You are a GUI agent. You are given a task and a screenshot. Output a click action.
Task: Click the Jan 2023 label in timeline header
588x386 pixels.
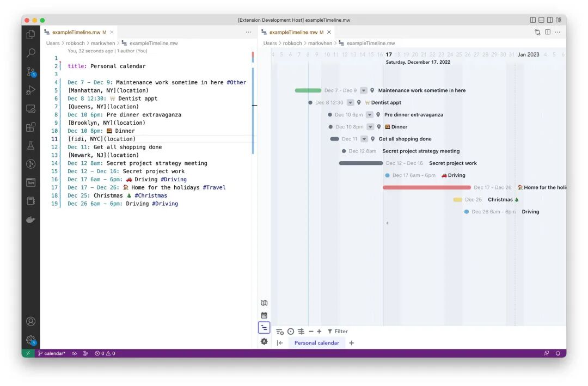(528, 54)
